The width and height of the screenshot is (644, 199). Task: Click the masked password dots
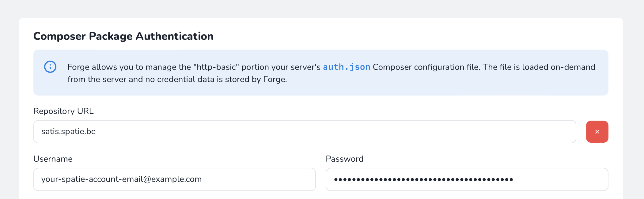pyautogui.click(x=423, y=180)
